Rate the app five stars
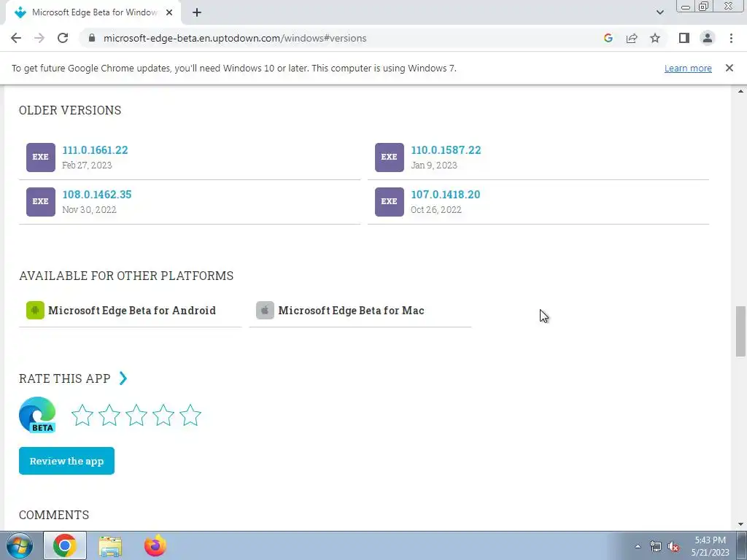 (x=190, y=415)
